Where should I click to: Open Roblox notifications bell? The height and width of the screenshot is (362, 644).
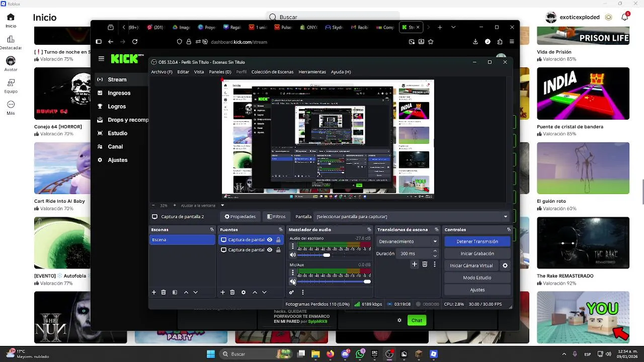pyautogui.click(x=624, y=17)
